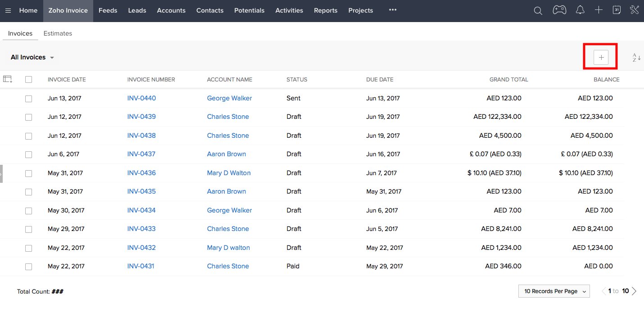Open the gamepad icon in top bar

559,10
